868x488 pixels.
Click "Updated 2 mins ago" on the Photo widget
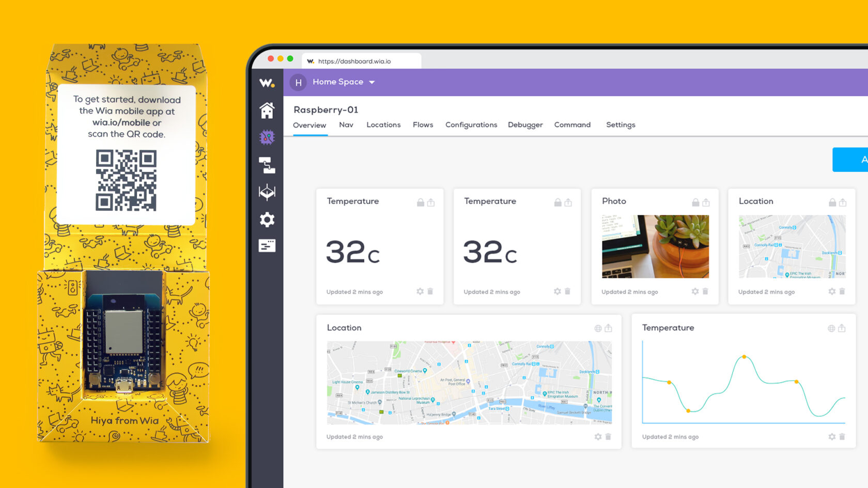click(x=629, y=292)
